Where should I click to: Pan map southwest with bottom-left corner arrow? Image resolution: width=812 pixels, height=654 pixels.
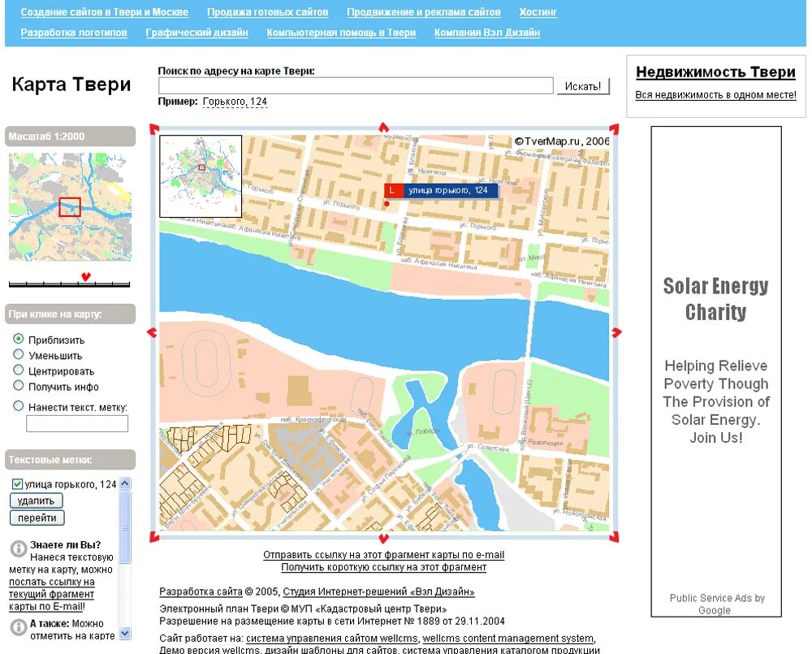tap(153, 536)
